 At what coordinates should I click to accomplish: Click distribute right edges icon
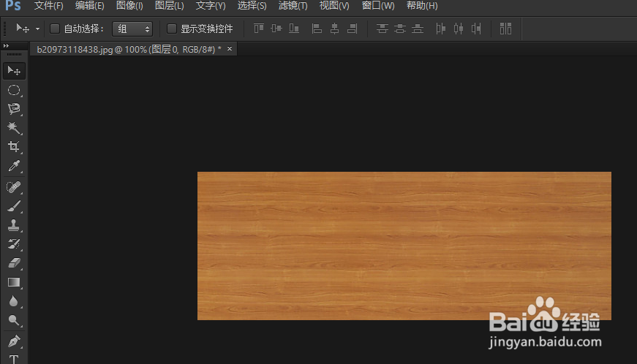pos(476,29)
